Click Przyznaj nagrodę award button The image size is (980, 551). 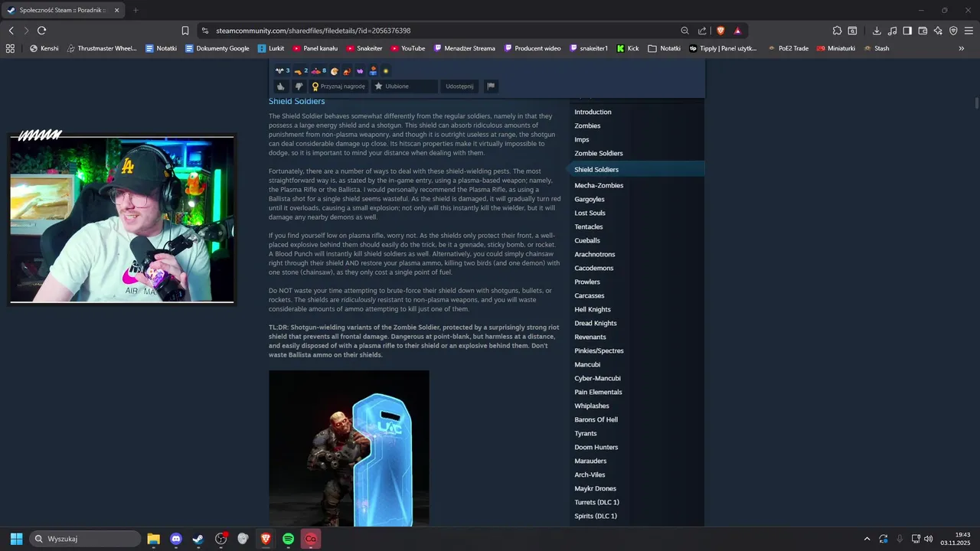tap(338, 86)
